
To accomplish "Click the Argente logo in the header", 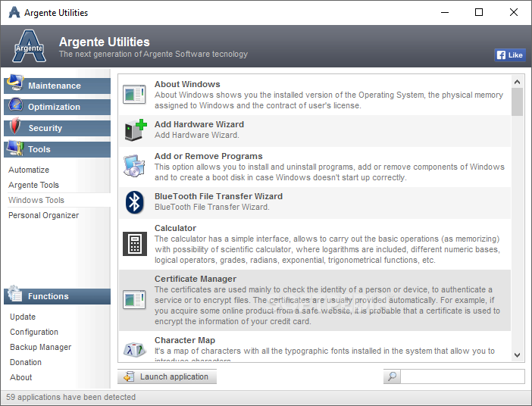I will 30,46.
